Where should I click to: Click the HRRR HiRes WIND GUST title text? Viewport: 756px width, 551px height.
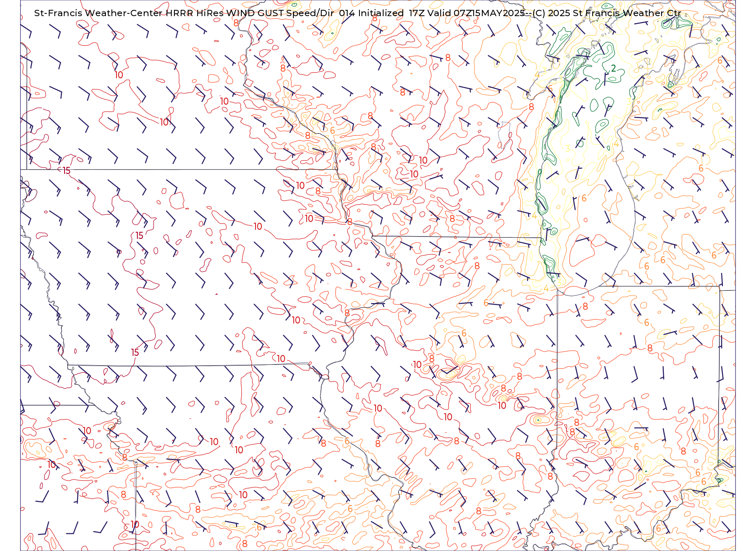click(x=224, y=13)
